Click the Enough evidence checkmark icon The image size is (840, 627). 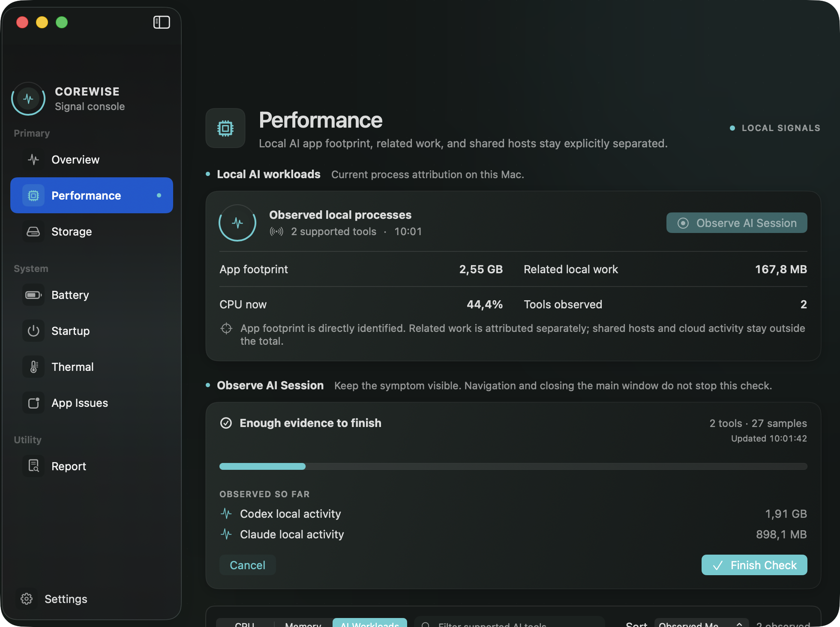[226, 423]
